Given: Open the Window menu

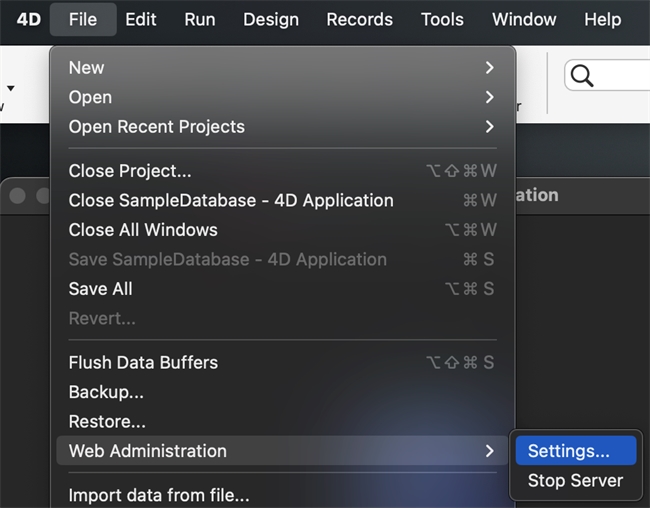Looking at the screenshot, I should pyautogui.click(x=524, y=19).
